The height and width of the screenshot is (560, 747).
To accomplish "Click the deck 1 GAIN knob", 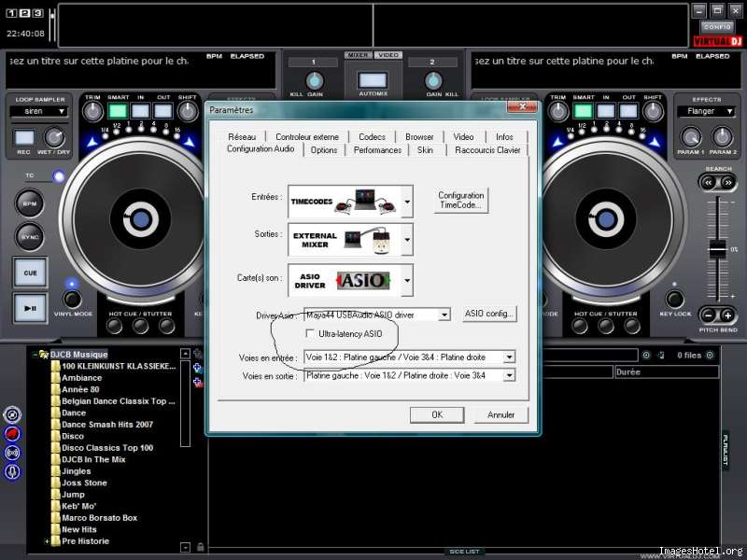I will pyautogui.click(x=315, y=81).
